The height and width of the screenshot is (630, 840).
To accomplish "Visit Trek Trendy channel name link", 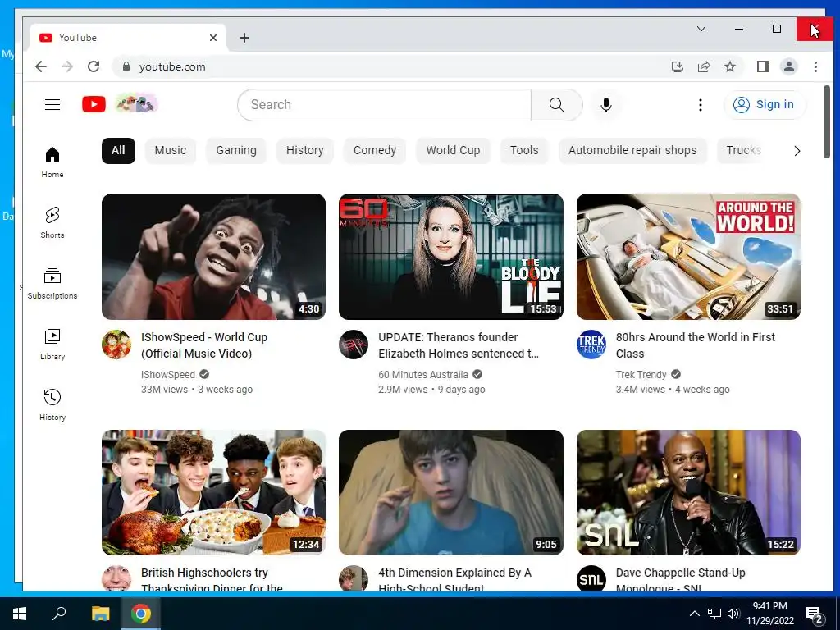I will tap(641, 374).
